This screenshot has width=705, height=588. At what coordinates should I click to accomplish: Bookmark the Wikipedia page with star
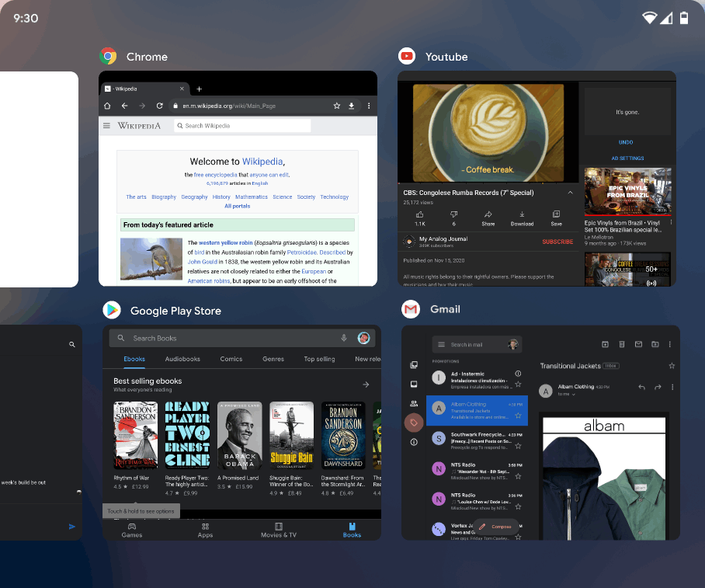click(x=337, y=106)
